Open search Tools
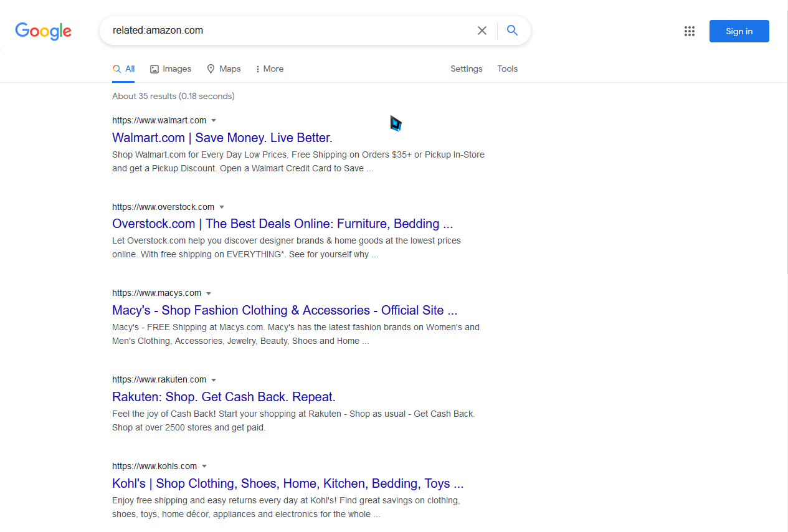The width and height of the screenshot is (788, 532). click(x=508, y=69)
